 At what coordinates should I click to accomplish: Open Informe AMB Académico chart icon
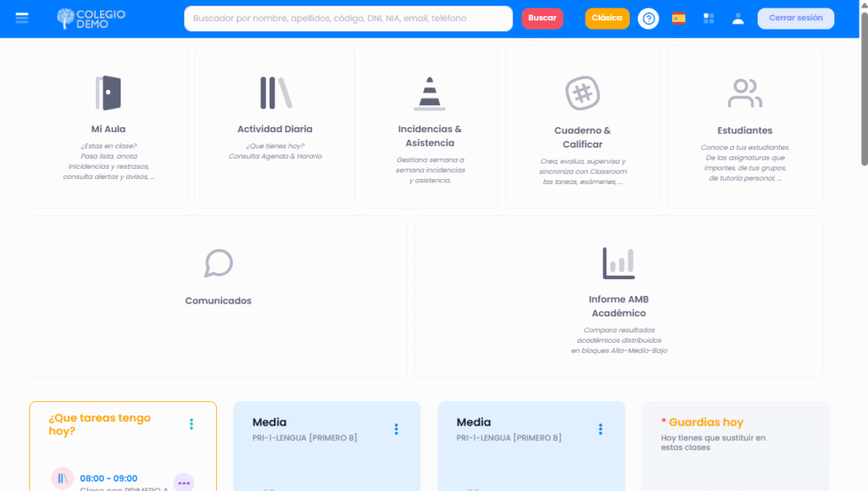click(x=619, y=263)
